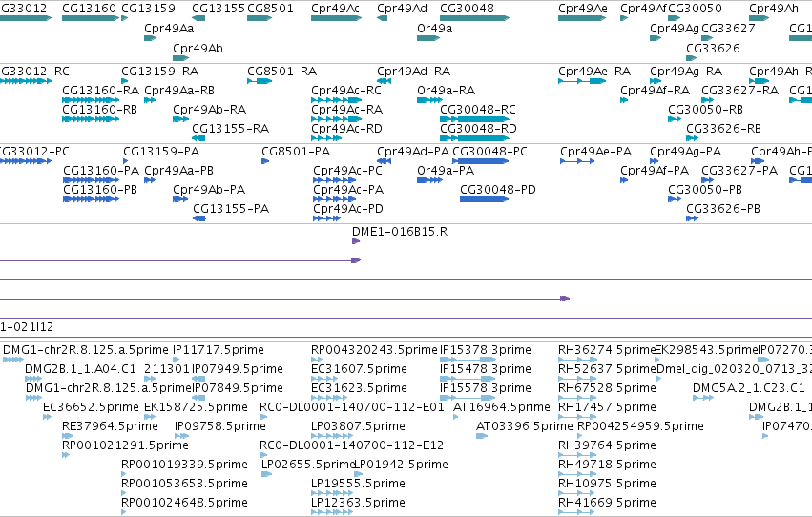Click the DME1-016B15.R clone label
Screen dimensions: 812x517
[x=400, y=232]
